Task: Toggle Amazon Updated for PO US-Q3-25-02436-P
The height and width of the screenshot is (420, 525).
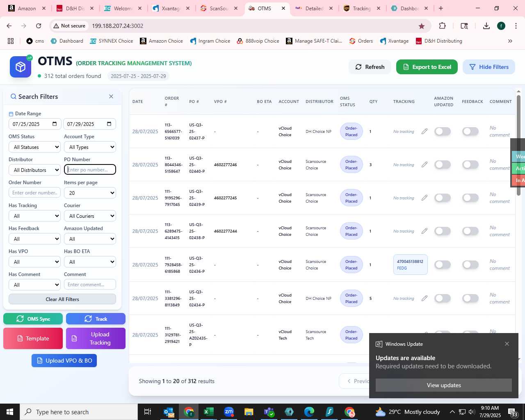Action: click(x=443, y=265)
